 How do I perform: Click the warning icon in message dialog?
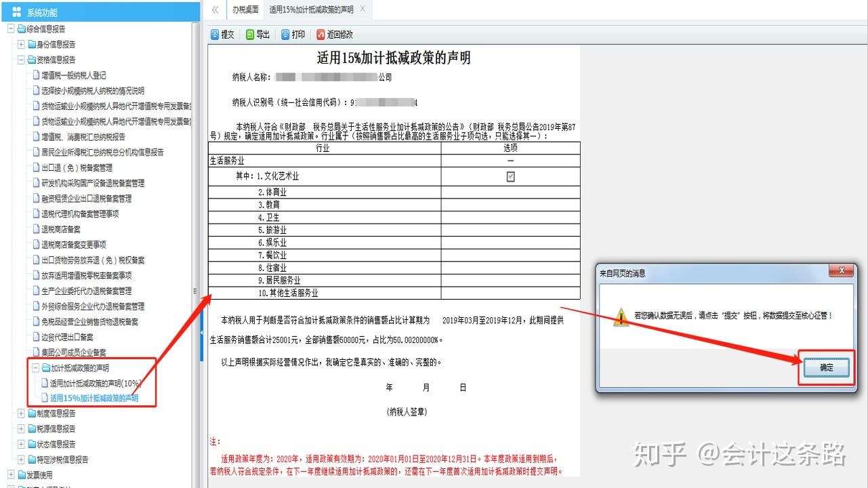point(621,317)
